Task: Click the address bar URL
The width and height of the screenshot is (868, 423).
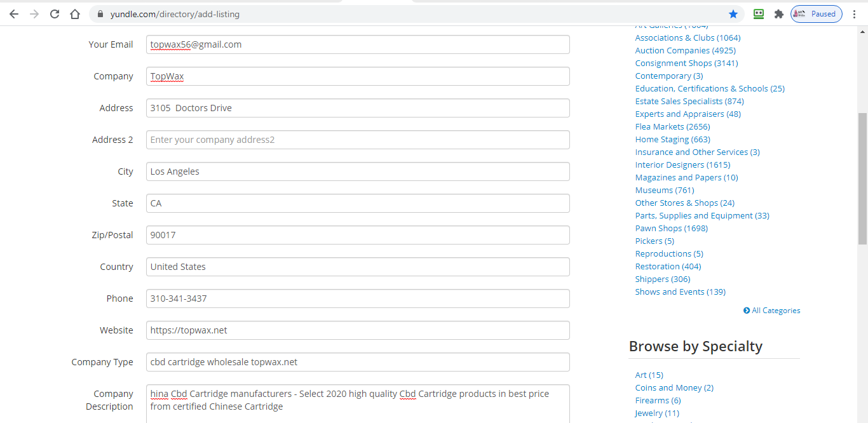Action: [175, 14]
